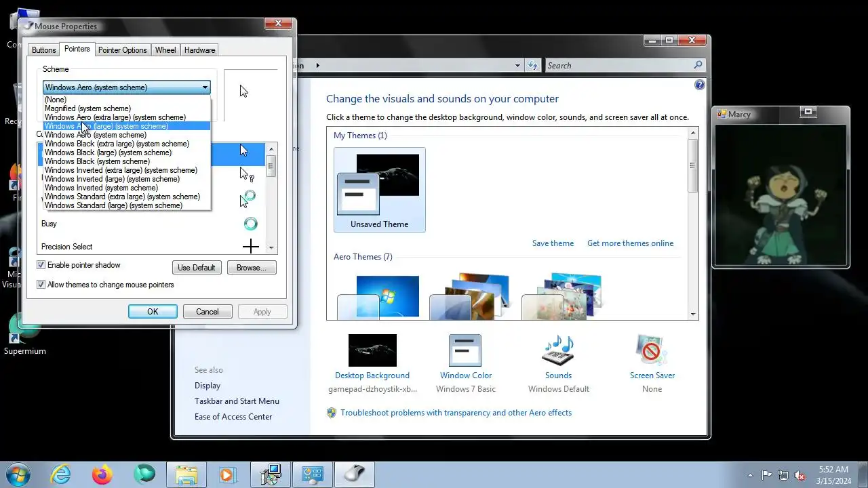Choose Windows Black (large) scheme
This screenshot has height=488, width=868.
click(x=127, y=152)
